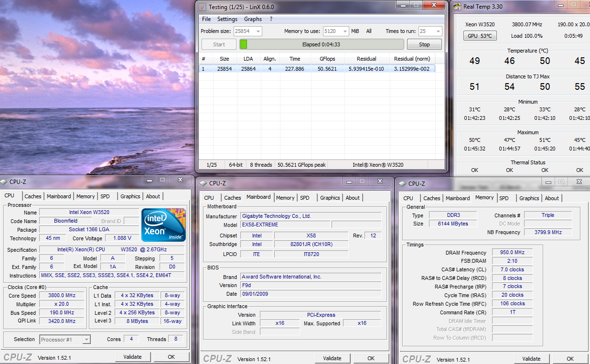Click Validate in the Memory CPU-Z window
The height and width of the screenshot is (364, 590).
(531, 359)
